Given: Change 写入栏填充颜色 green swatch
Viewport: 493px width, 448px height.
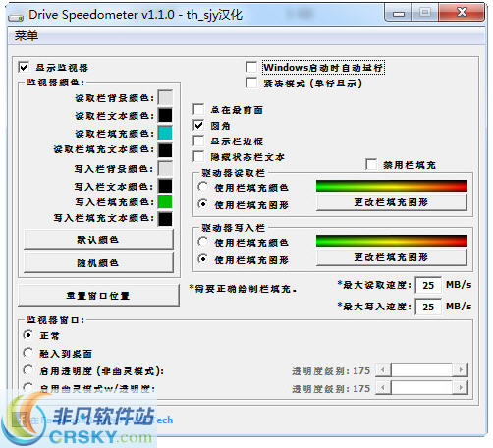Looking at the screenshot, I should (x=165, y=201).
